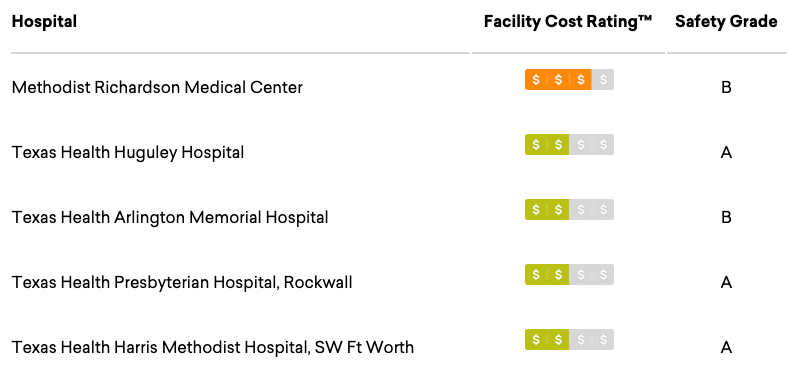The image size is (799, 384).
Task: Select Texas Health Presbyterian Hospital, Rockwall
Action: pos(182,282)
